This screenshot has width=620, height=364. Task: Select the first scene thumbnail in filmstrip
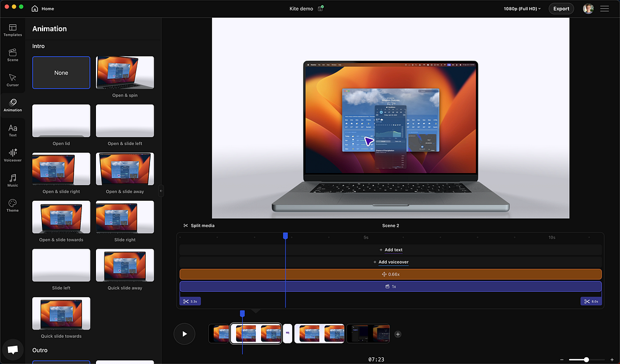click(x=219, y=334)
